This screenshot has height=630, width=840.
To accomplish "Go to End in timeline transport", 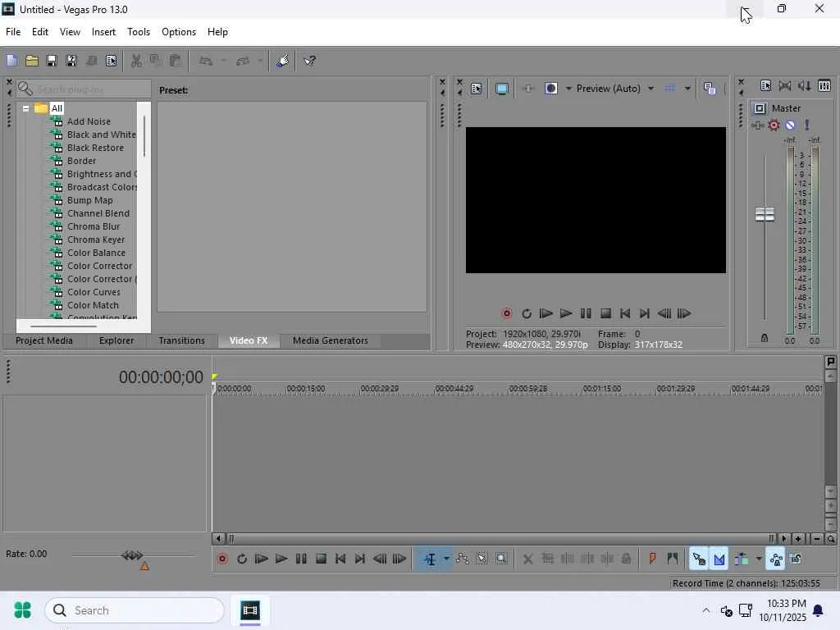I will [360, 559].
